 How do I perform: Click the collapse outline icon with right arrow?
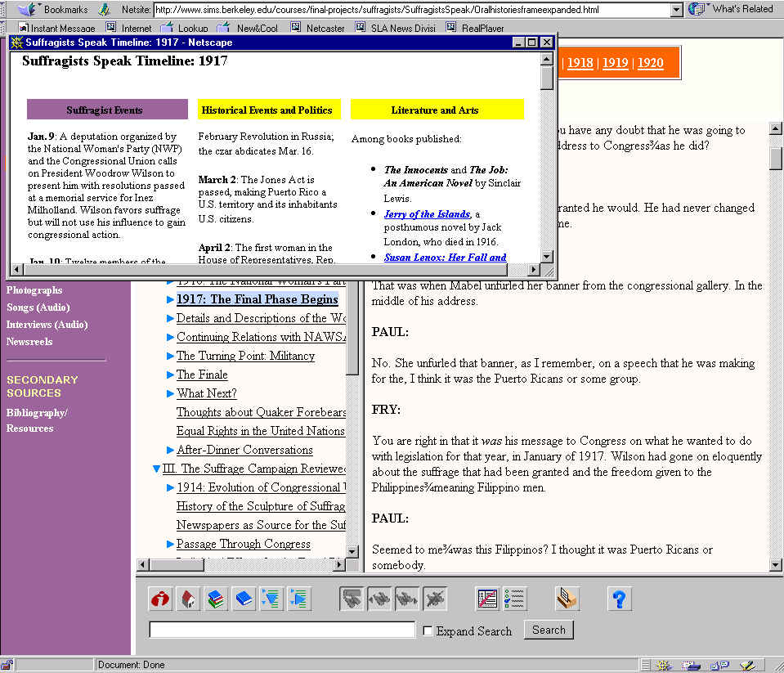click(x=298, y=599)
